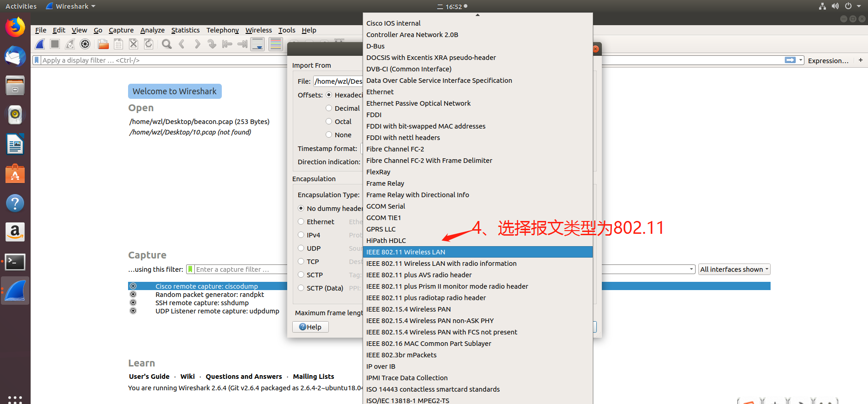Select No dummy header radio button
Viewport: 868px width, 404px height.
[x=301, y=208]
